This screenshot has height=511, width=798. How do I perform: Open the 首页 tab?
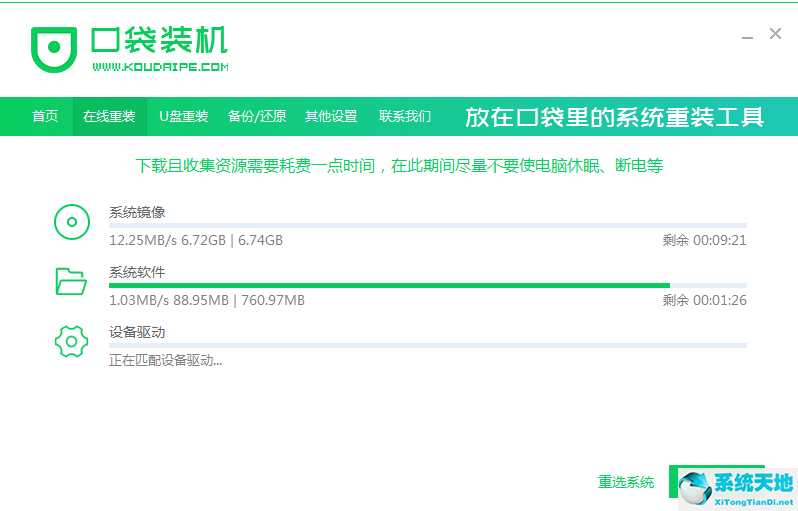[45, 117]
